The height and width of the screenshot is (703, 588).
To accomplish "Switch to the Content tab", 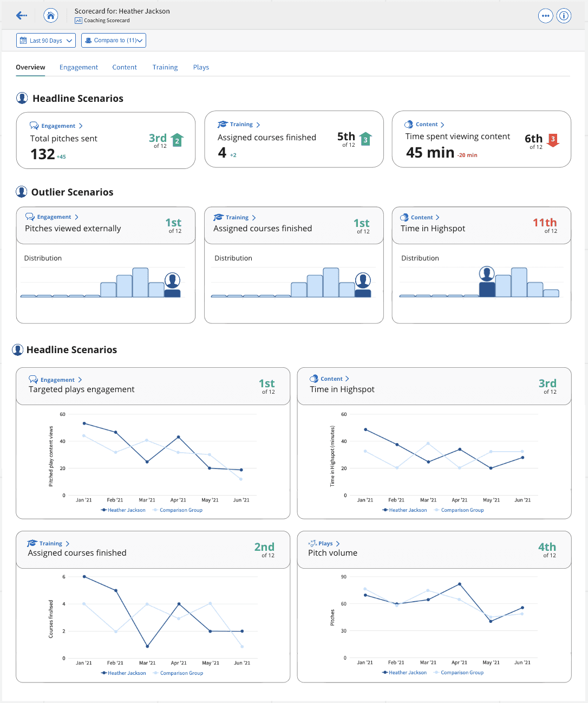I will 125,67.
